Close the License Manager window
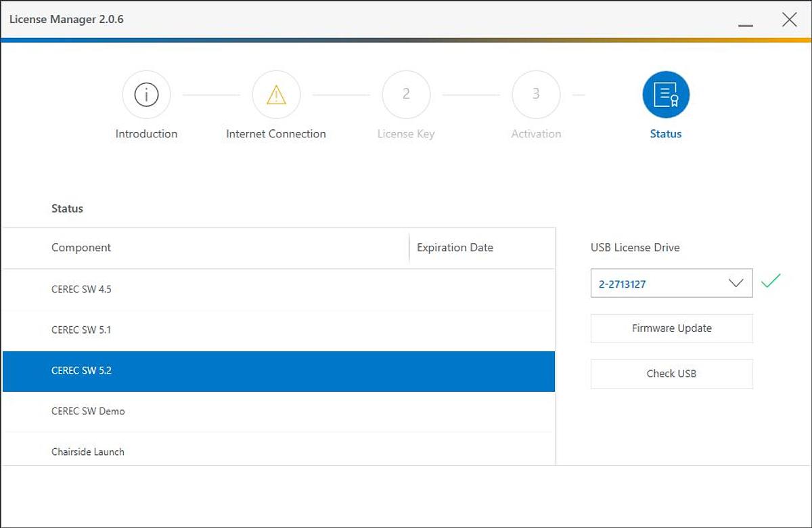Image resolution: width=812 pixels, height=528 pixels. pos(789,20)
